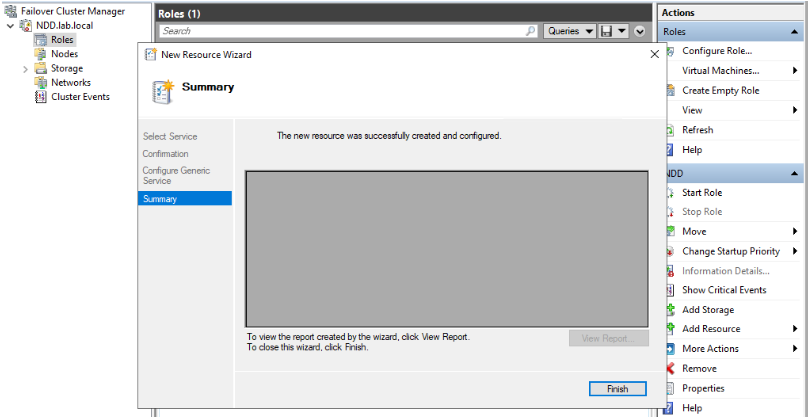This screenshot has width=808, height=417.
Task: Click the Change Startup Priority icon
Action: tap(670, 252)
